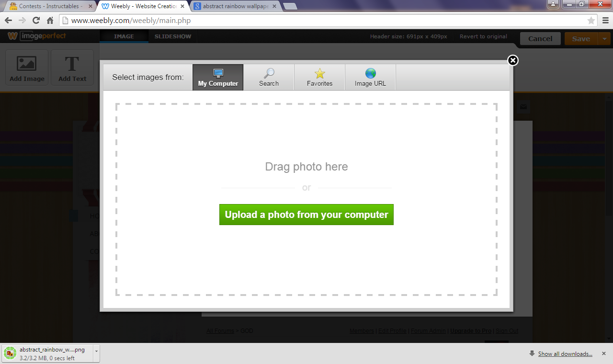The image size is (613, 364).
Task: Click the Members link
Action: pos(362,331)
